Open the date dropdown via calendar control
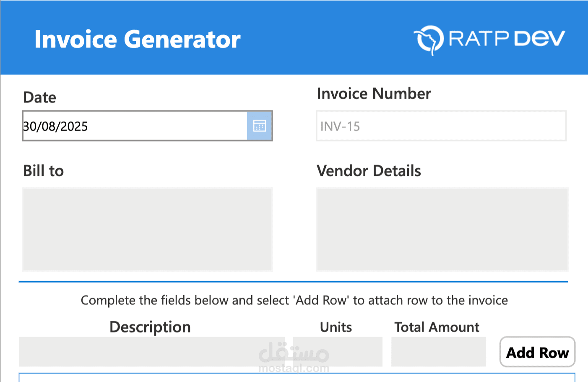Image resolution: width=588 pixels, height=382 pixels. (259, 126)
